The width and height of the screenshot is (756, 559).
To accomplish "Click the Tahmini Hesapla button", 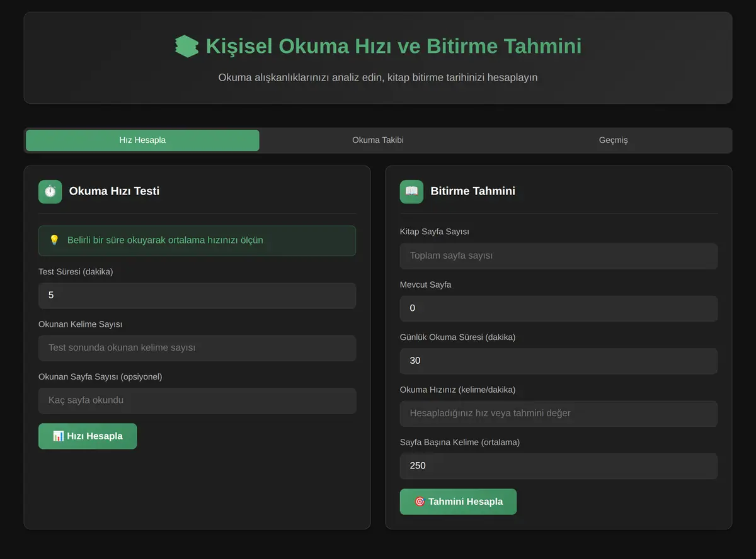I will [x=458, y=502].
